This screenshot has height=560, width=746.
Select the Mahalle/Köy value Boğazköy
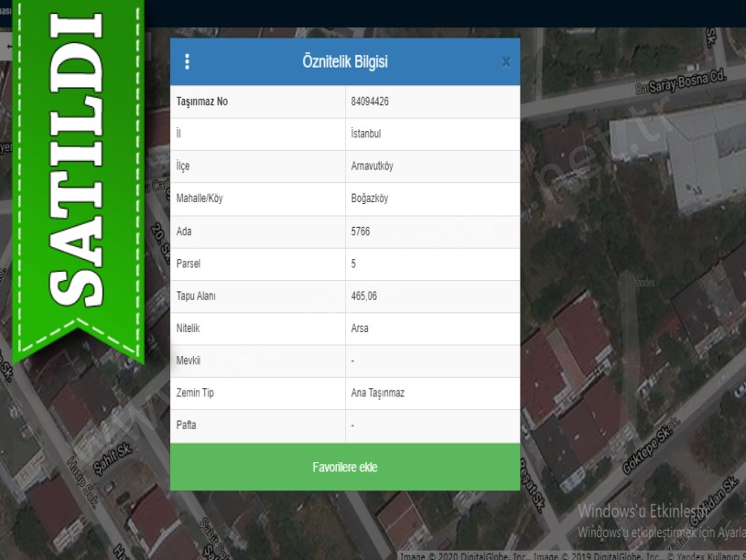(370, 199)
